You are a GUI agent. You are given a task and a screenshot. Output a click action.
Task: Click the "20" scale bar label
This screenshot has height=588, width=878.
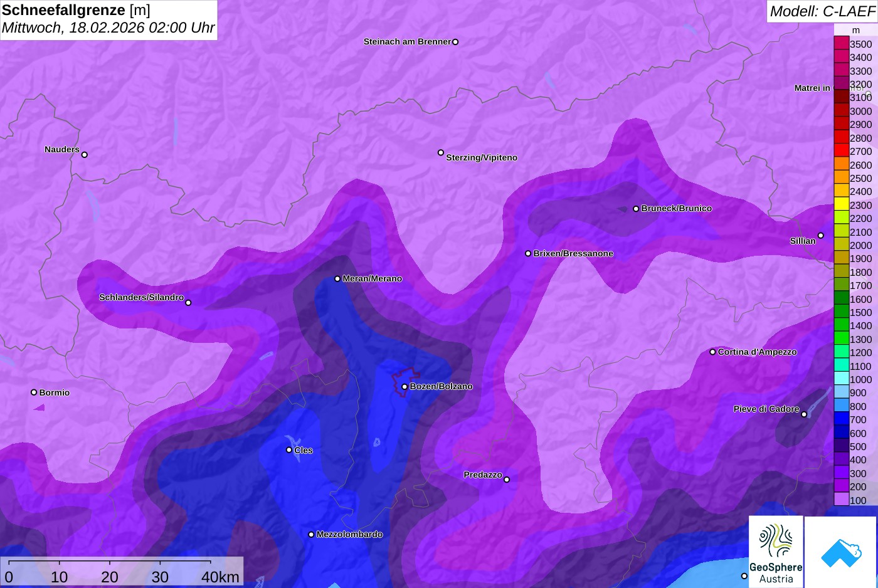[x=110, y=577]
